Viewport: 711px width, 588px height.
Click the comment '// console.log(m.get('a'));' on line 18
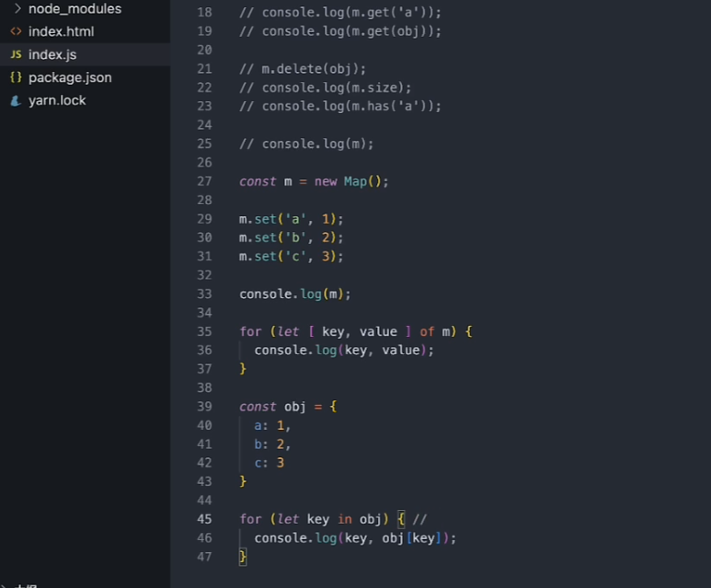340,12
